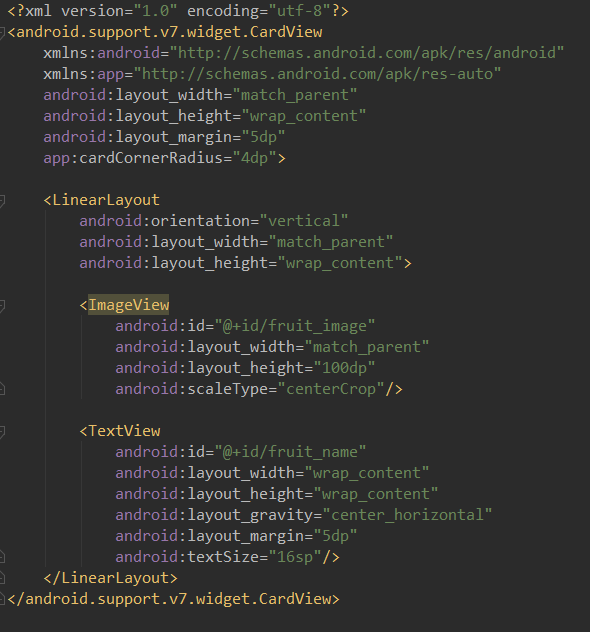
Task: Collapse the LinearLayout opening tag fold marker
Action: (x=2, y=200)
